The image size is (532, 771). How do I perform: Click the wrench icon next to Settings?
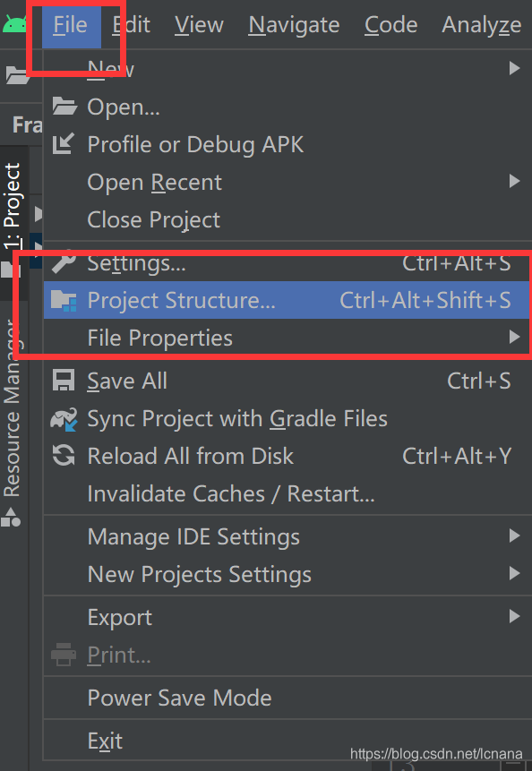click(64, 261)
